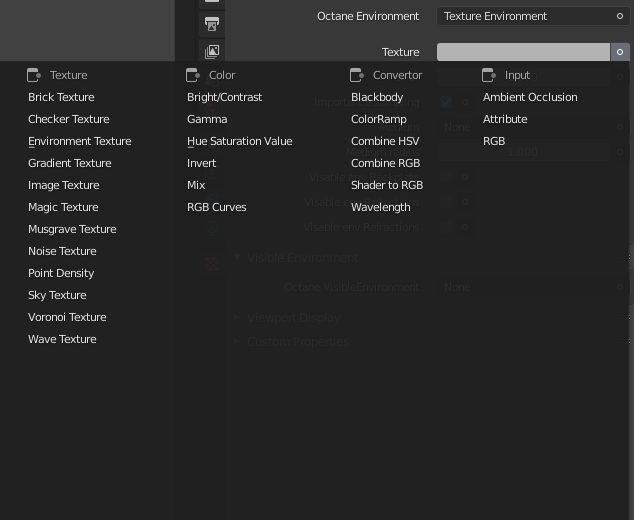634x520 pixels.
Task: Click the Convertor category header icon
Action: click(x=357, y=75)
